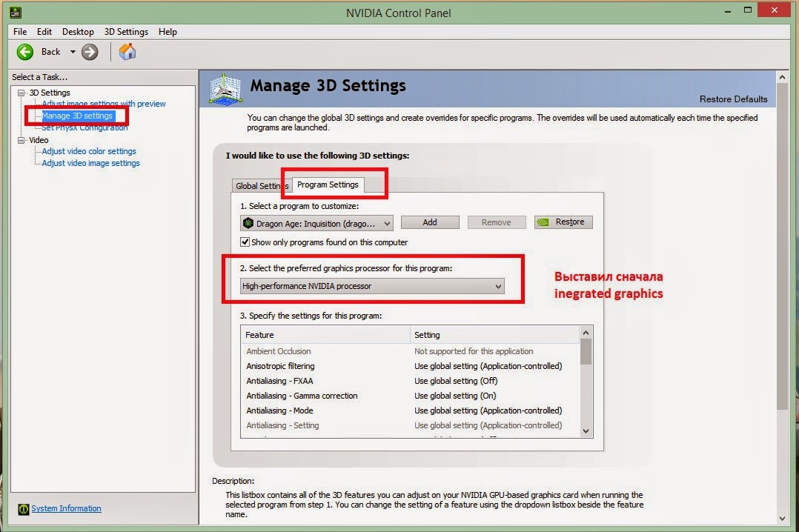Screen dimensions: 799x532
Task: Click the feature list scrollbar thumb
Action: click(x=586, y=352)
